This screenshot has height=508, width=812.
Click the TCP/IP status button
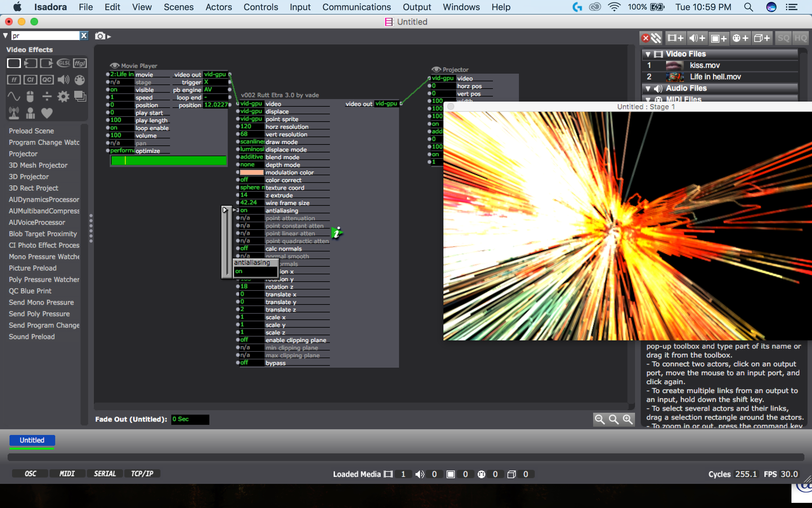coord(142,473)
